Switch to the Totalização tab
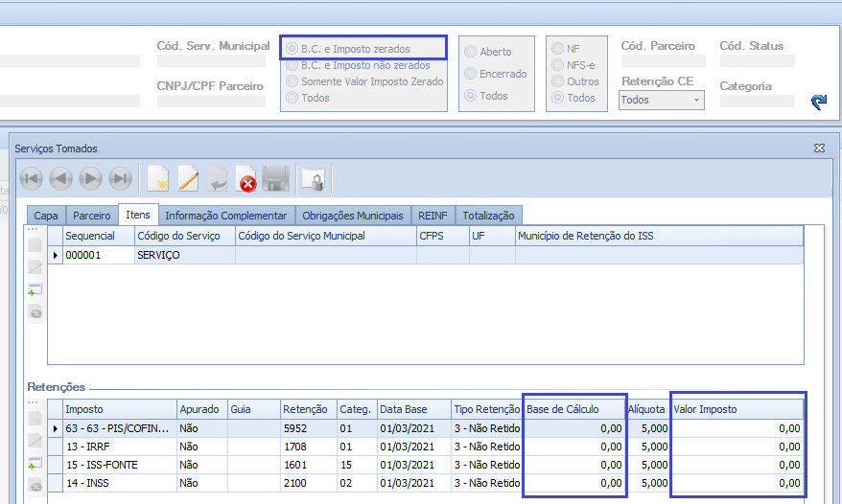 (489, 216)
